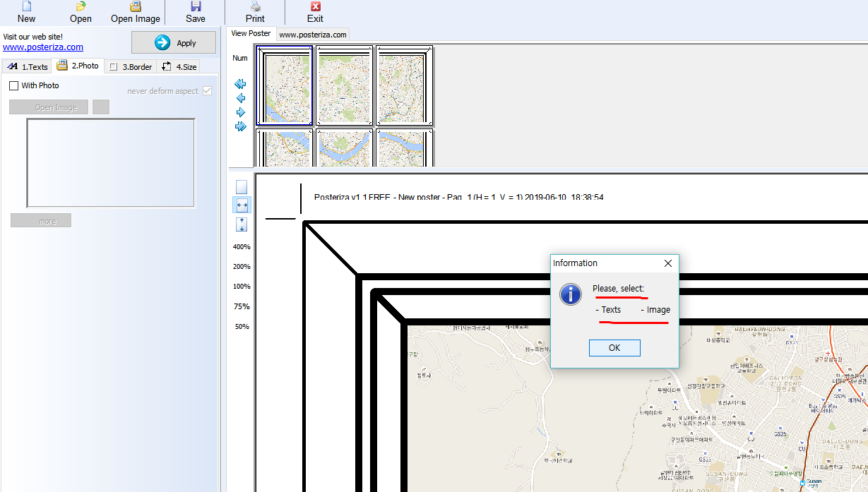The image size is (868, 492).
Task: Save the poster with the Save icon
Action: (x=196, y=6)
